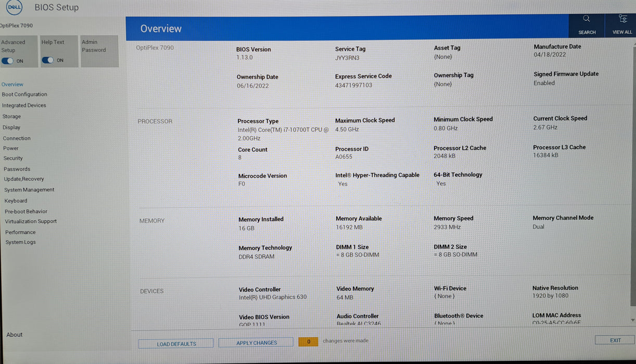Click BIOS Version value 1.13.0
Screen dimensions: 636x364
click(244, 58)
